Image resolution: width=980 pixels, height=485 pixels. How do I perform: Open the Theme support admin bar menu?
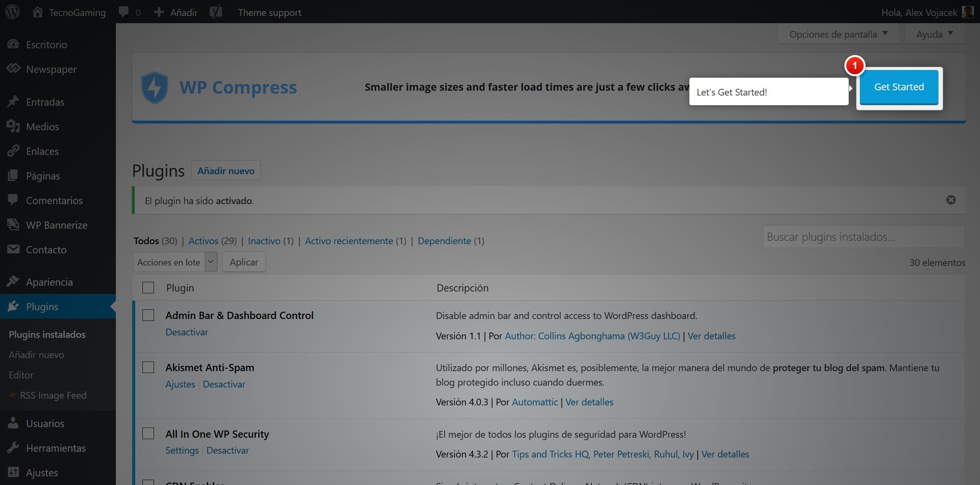click(269, 13)
